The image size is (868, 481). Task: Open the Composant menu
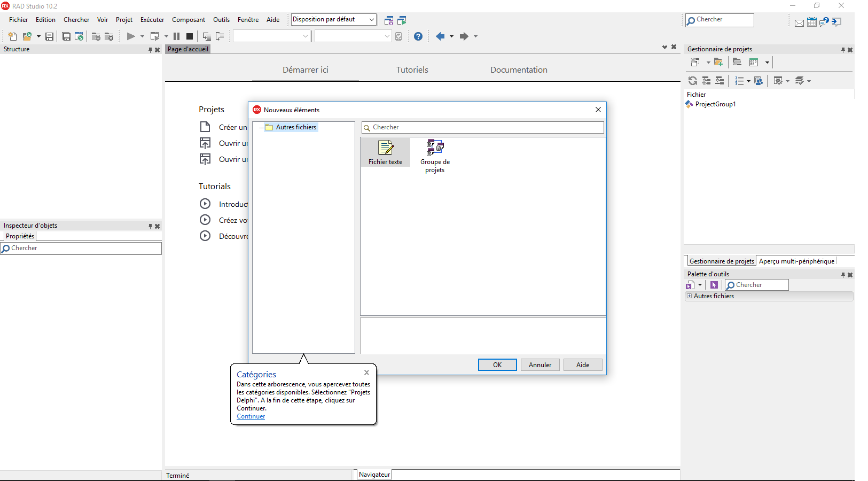point(188,20)
